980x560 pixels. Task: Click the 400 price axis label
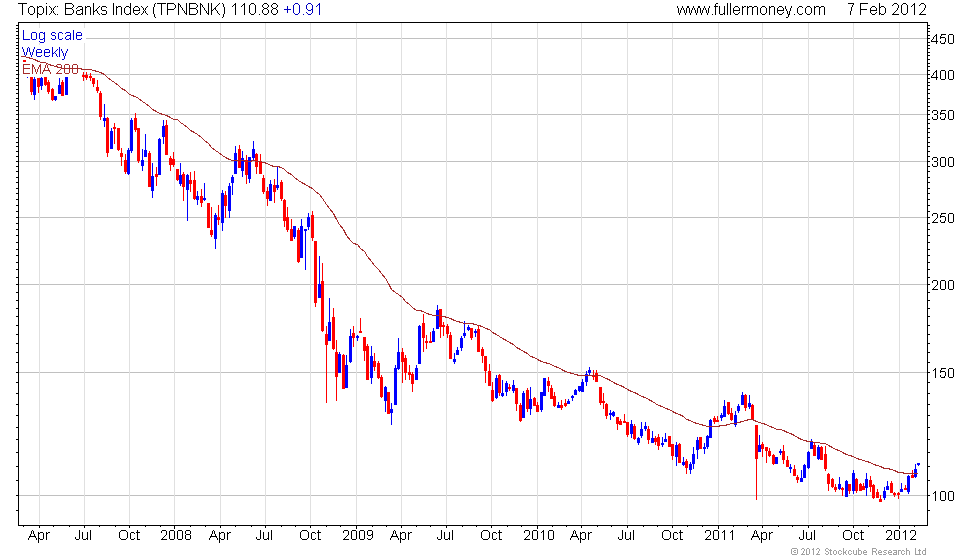click(942, 76)
